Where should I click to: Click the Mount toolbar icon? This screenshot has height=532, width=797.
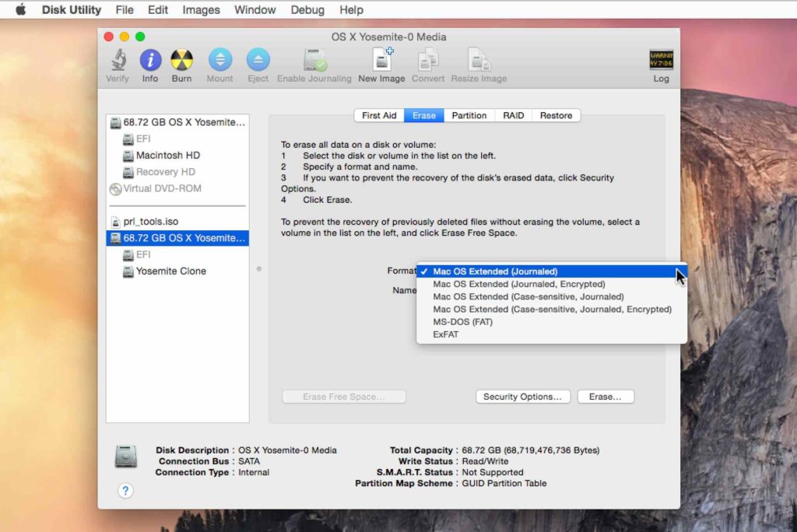pos(220,61)
